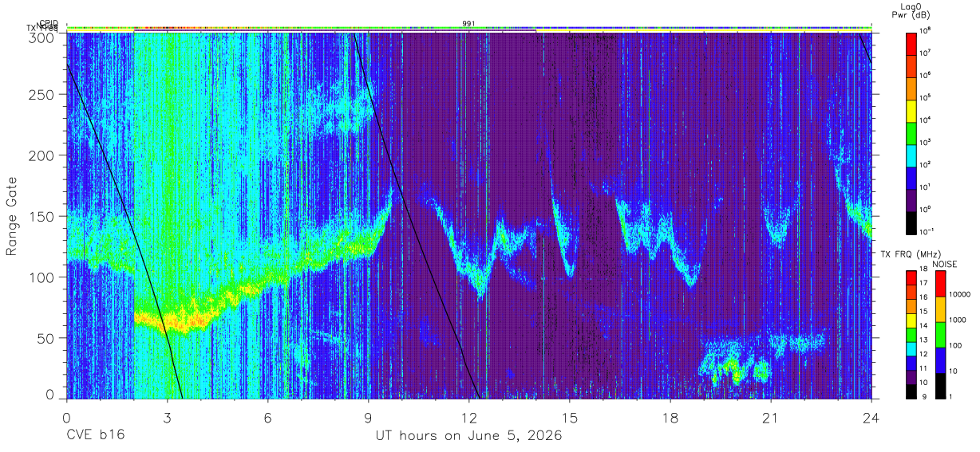Click the '10⁻¹' bottom label of Lag0 Pwr colorbar

pos(927,231)
